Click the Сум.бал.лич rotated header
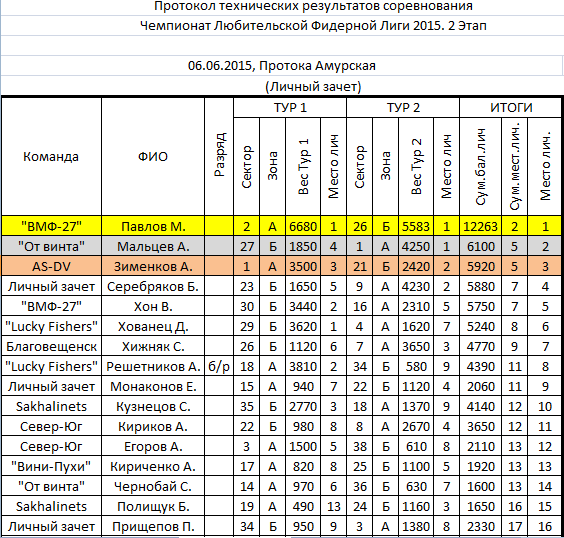The height and width of the screenshot is (538, 564). (480, 167)
